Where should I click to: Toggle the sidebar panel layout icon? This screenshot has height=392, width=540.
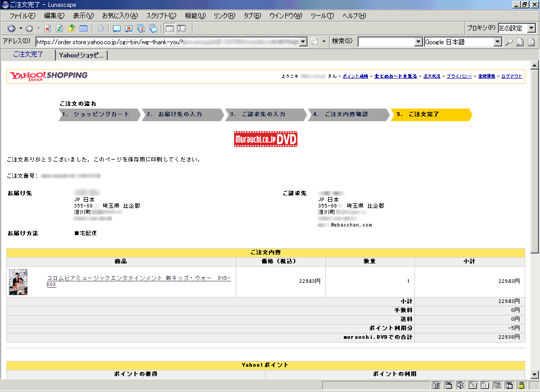(181, 28)
